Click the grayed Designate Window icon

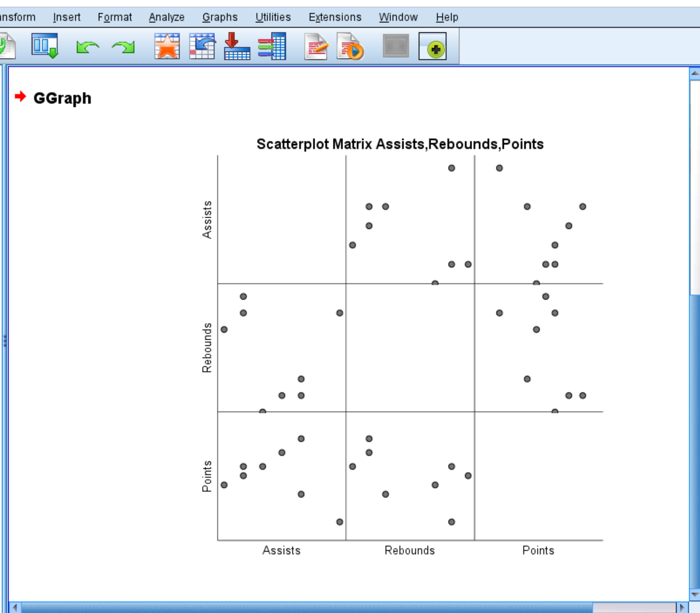click(396, 46)
